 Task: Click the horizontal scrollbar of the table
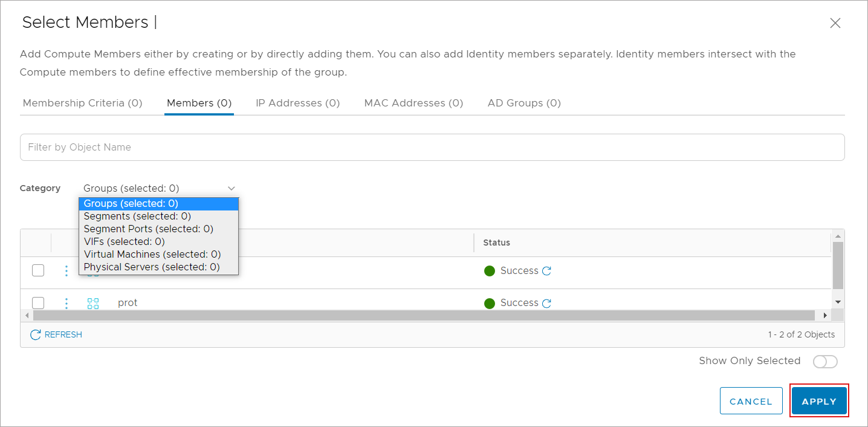coord(423,316)
